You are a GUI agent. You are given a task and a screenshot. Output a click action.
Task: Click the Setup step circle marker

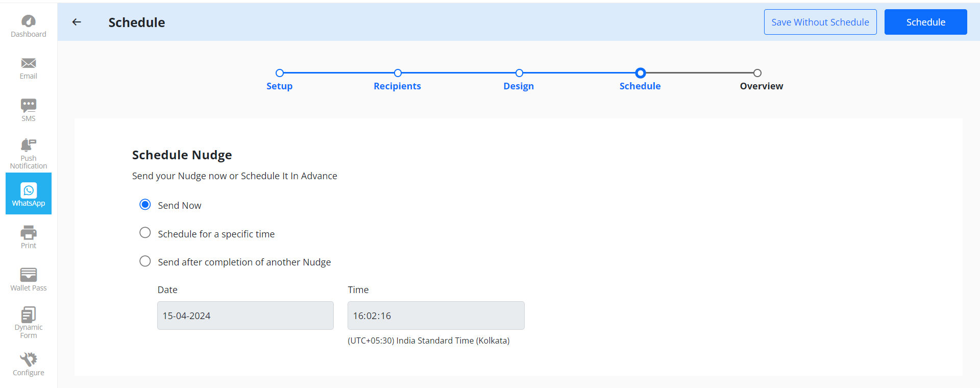(x=280, y=73)
